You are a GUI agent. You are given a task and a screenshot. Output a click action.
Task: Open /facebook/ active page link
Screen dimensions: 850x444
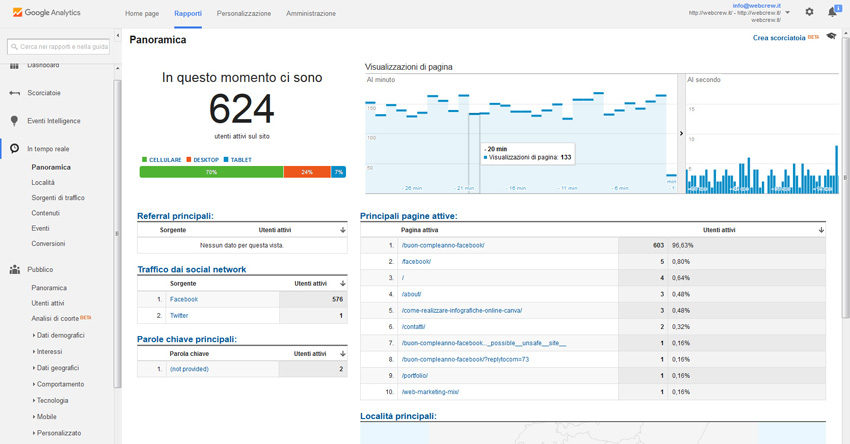pos(416,262)
